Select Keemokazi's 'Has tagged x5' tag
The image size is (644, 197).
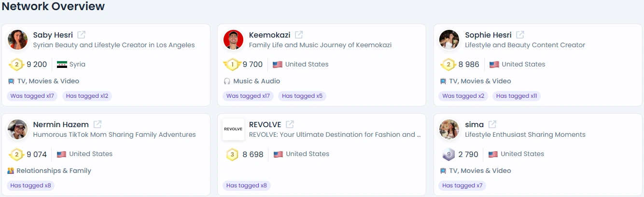302,96
